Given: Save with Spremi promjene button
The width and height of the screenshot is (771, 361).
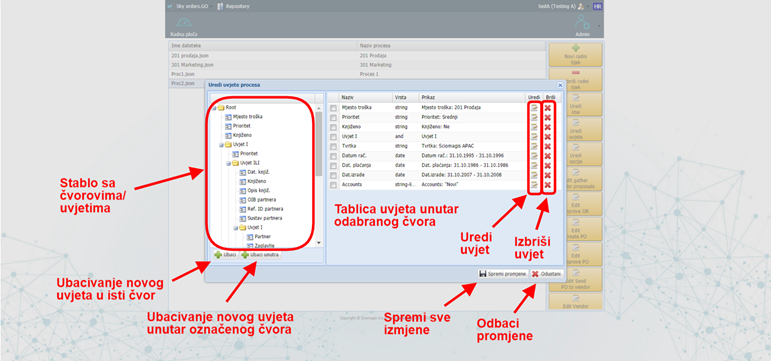Looking at the screenshot, I should click(503, 274).
